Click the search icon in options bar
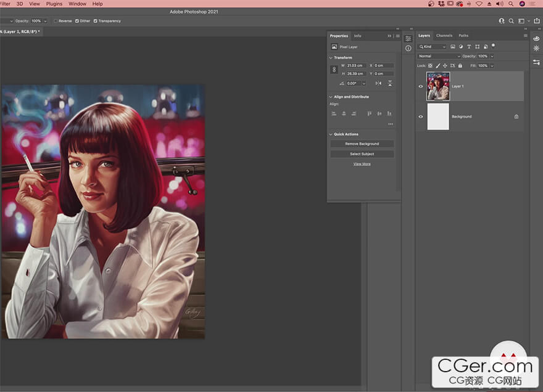The image size is (543, 392). [x=510, y=21]
